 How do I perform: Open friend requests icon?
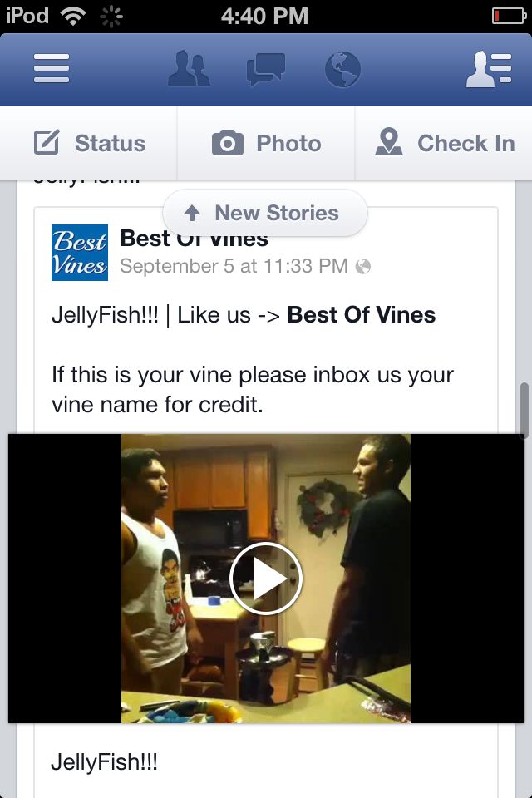pyautogui.click(x=189, y=68)
